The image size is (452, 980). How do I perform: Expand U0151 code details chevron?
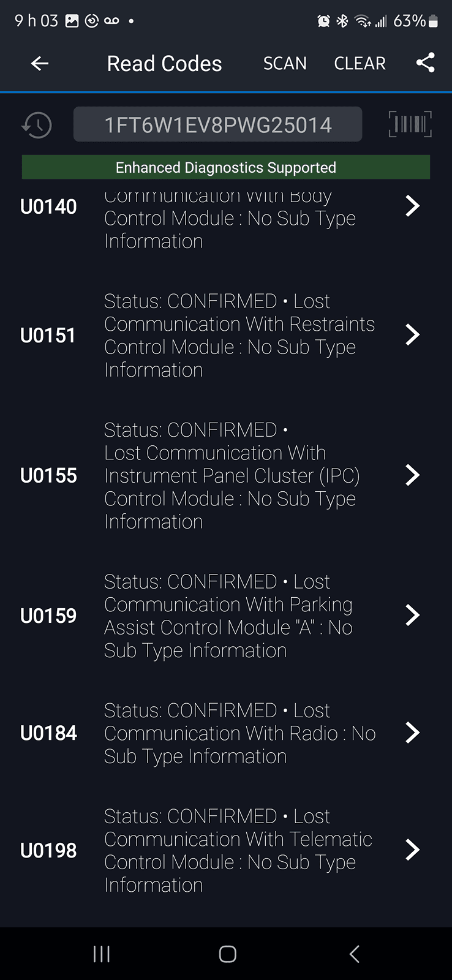(x=412, y=335)
